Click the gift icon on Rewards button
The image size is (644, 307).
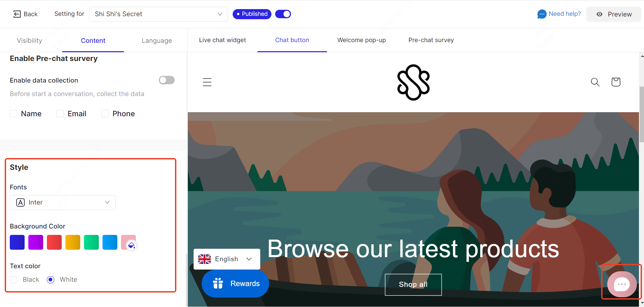coord(218,283)
